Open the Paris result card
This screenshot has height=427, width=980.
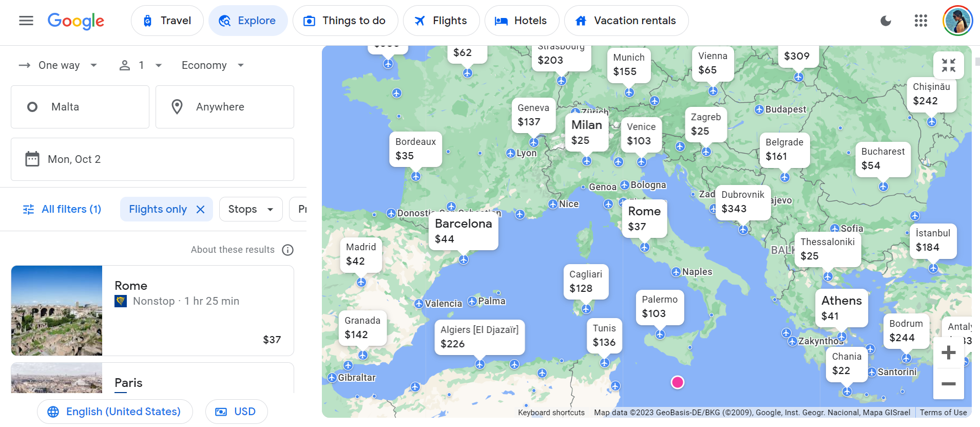152,378
